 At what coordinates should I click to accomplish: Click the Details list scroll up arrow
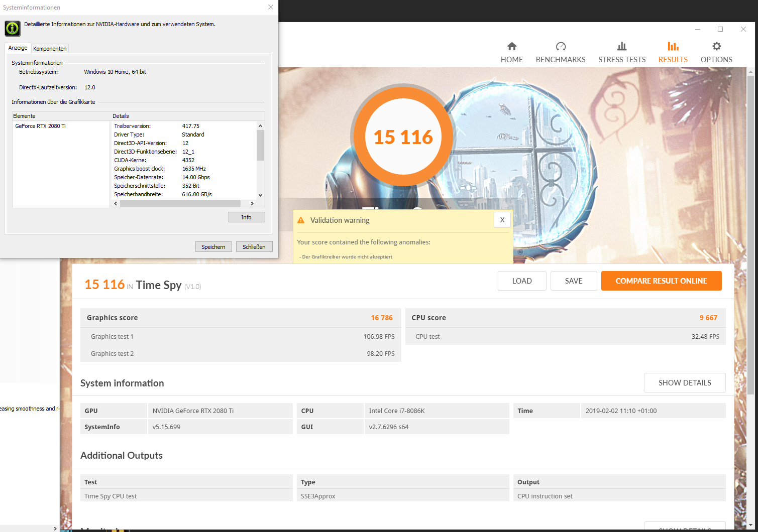point(260,126)
